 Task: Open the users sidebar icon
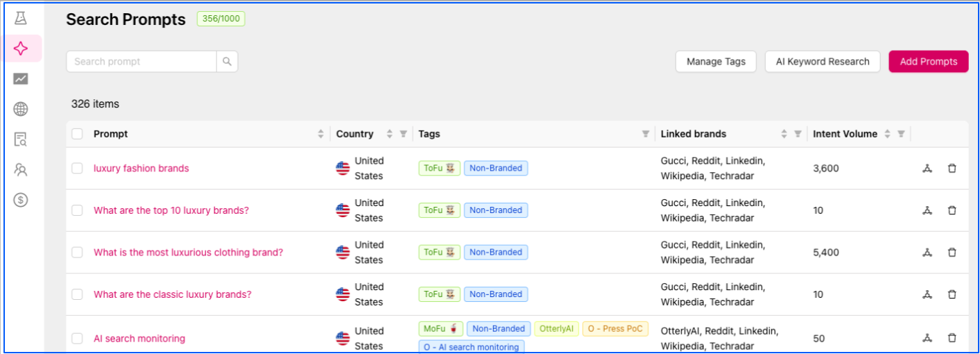pos(21,169)
